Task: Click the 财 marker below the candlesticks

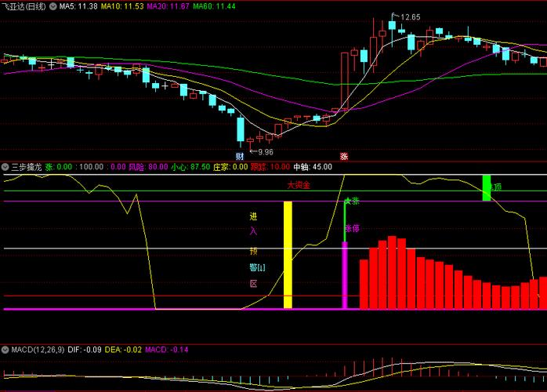Action: 241,156
